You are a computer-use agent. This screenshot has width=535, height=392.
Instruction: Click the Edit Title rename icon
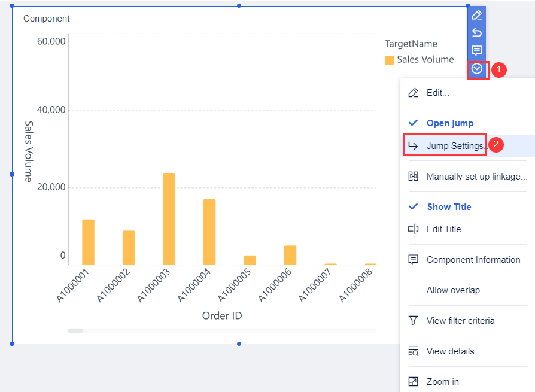pyautogui.click(x=413, y=229)
